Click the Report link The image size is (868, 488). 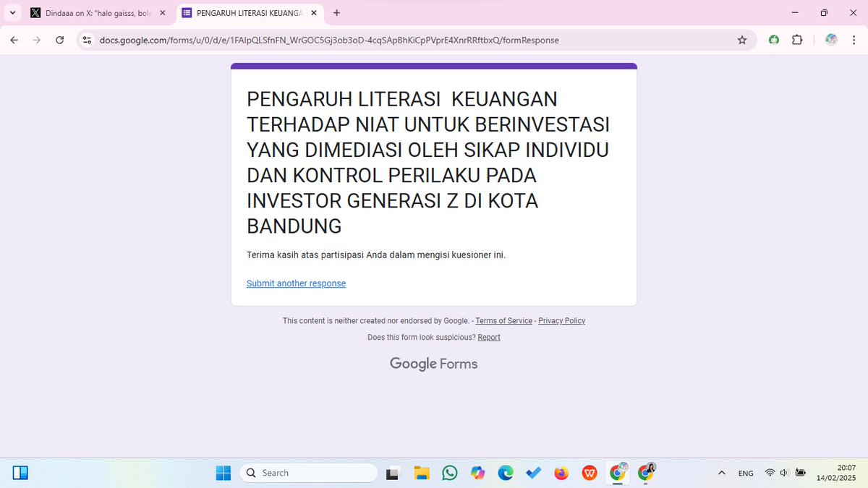[x=489, y=338]
